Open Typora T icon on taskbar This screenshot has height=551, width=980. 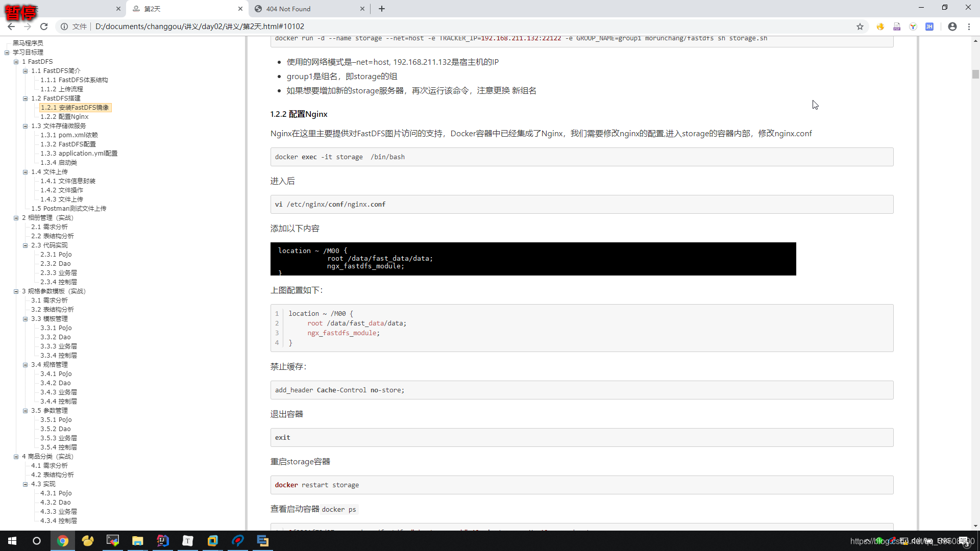188,541
